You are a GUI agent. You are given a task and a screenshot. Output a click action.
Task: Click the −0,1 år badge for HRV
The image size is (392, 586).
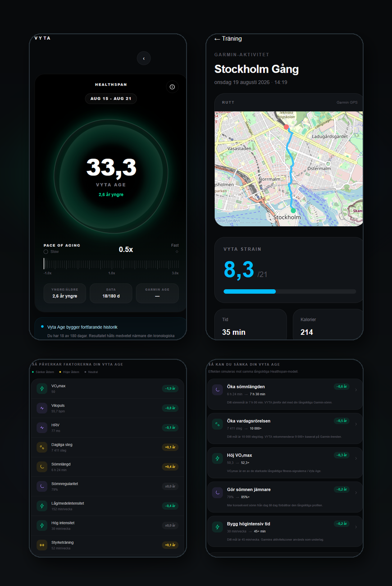pos(170,427)
